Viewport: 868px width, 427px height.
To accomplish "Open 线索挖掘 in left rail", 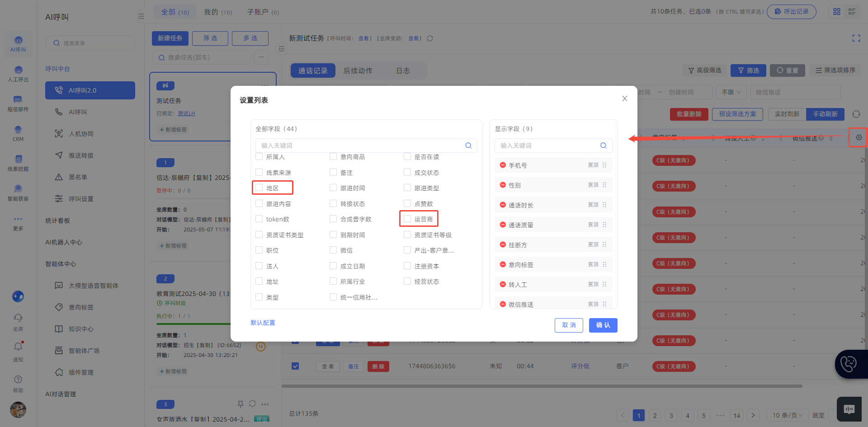I will pyautogui.click(x=18, y=163).
